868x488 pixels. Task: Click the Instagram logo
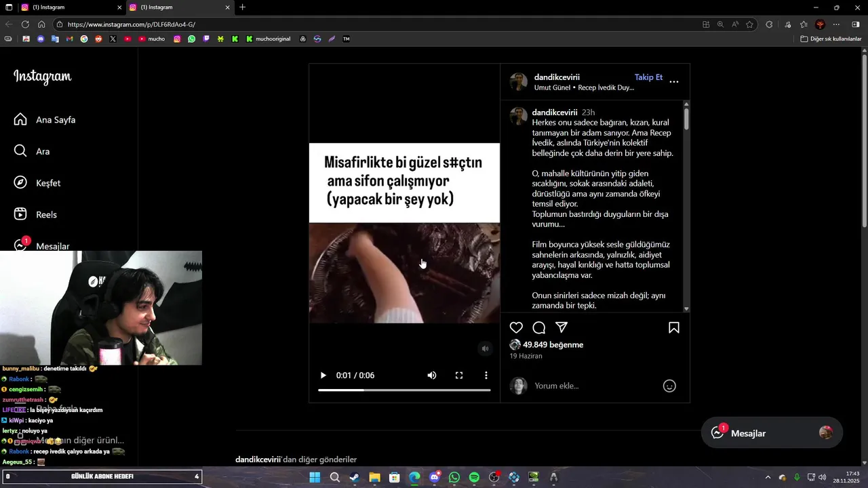point(42,77)
